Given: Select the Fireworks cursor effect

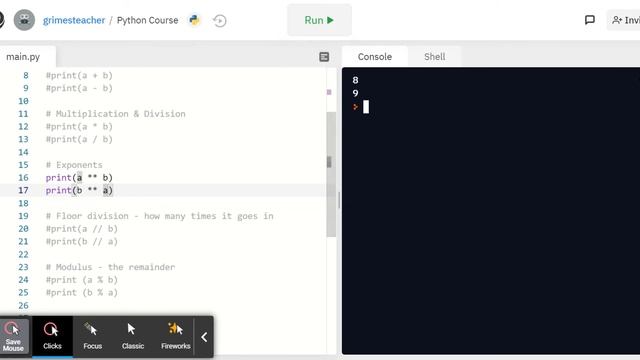Looking at the screenshot, I should coord(176,336).
